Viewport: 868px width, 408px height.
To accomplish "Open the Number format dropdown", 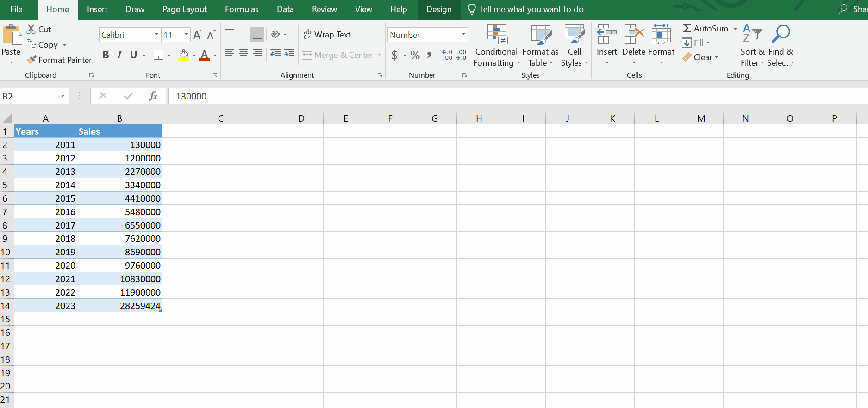I will [x=463, y=35].
